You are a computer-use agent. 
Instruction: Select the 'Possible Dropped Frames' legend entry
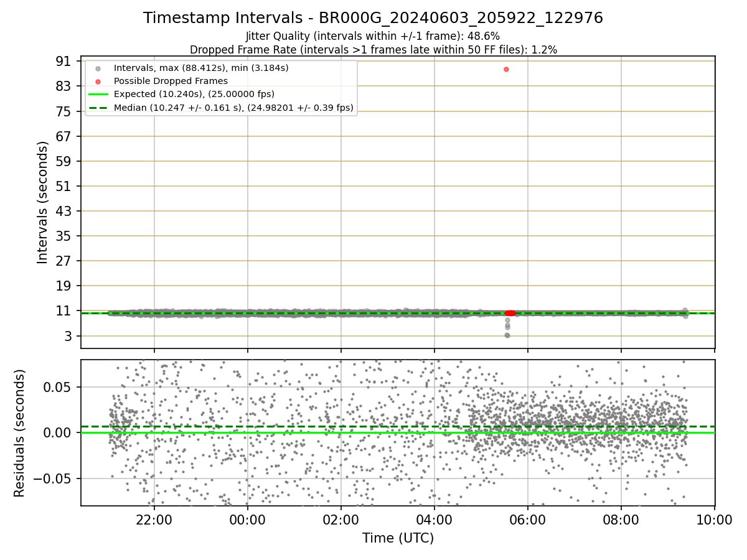point(171,81)
